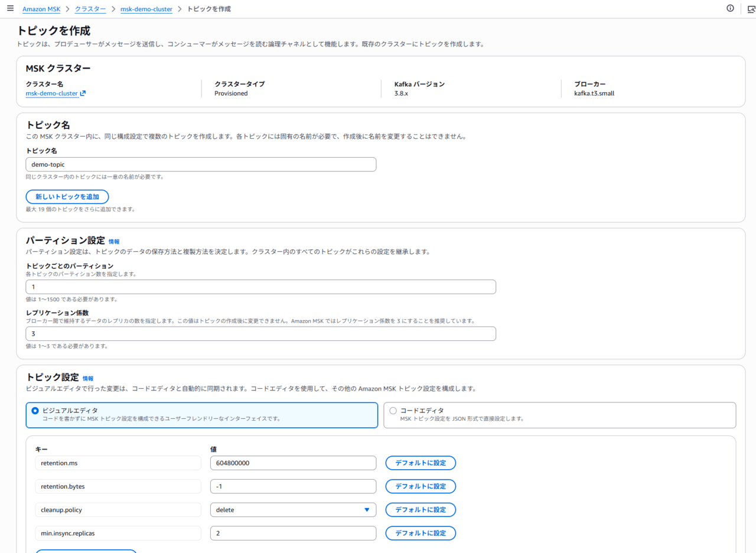The image size is (756, 553).
Task: Go to Amazon MSK breadcrumb
Action: (x=41, y=9)
